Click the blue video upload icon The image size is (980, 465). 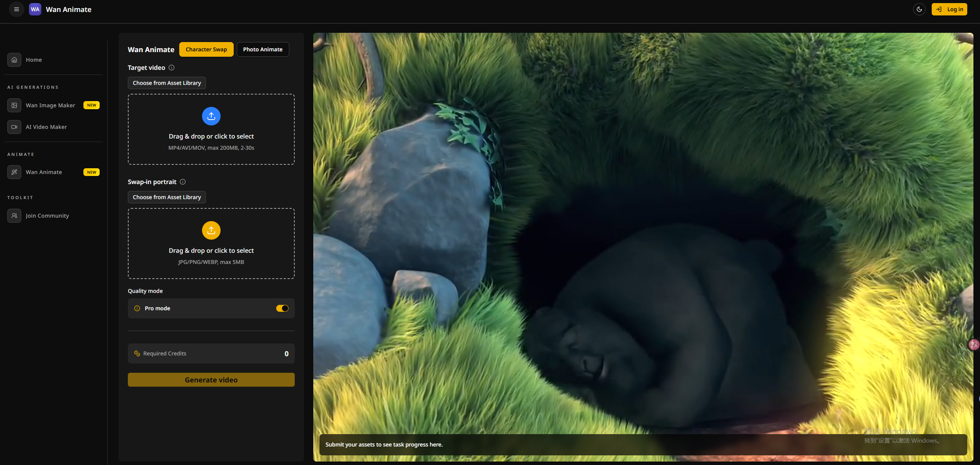211,116
